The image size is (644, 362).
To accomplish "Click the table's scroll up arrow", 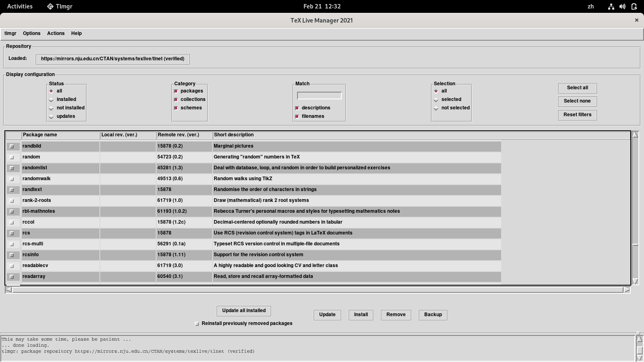I will pyautogui.click(x=635, y=135).
